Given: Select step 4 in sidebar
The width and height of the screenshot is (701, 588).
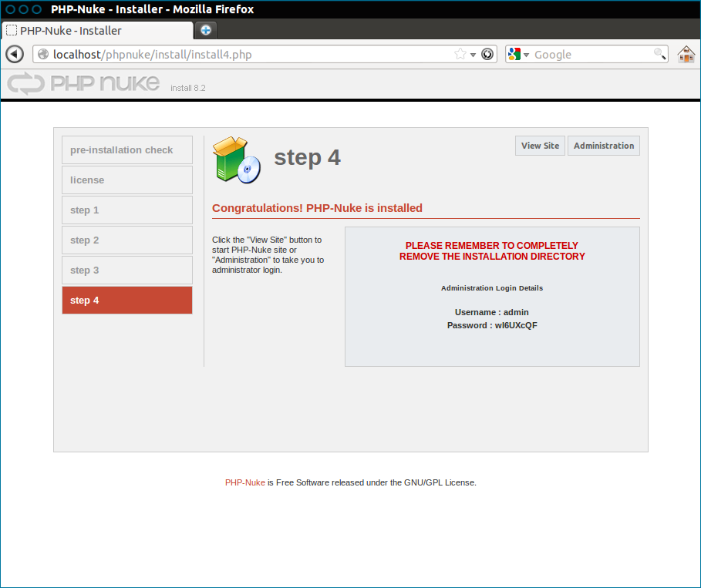Looking at the screenshot, I should coord(127,300).
